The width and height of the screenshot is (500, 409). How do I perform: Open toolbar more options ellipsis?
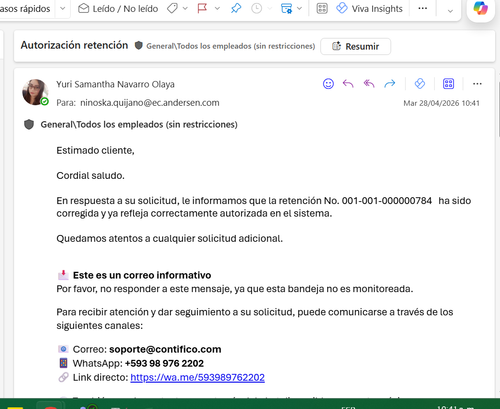pos(423,8)
